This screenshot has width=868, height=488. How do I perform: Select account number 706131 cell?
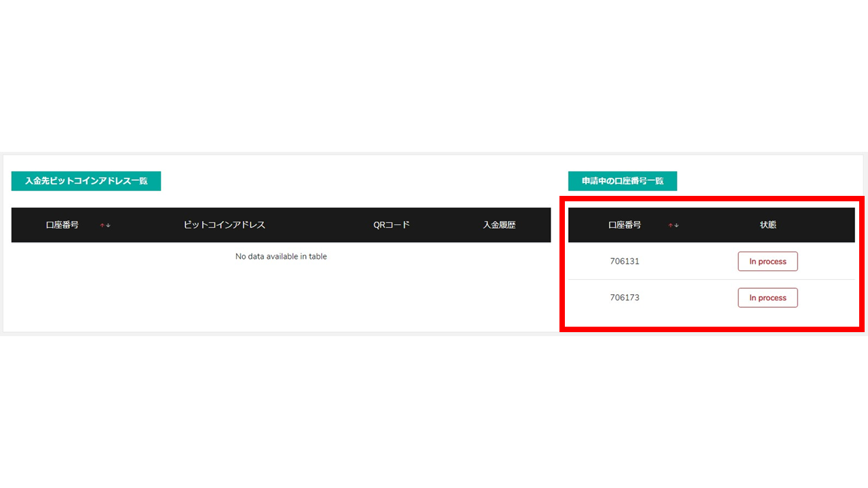pos(625,262)
